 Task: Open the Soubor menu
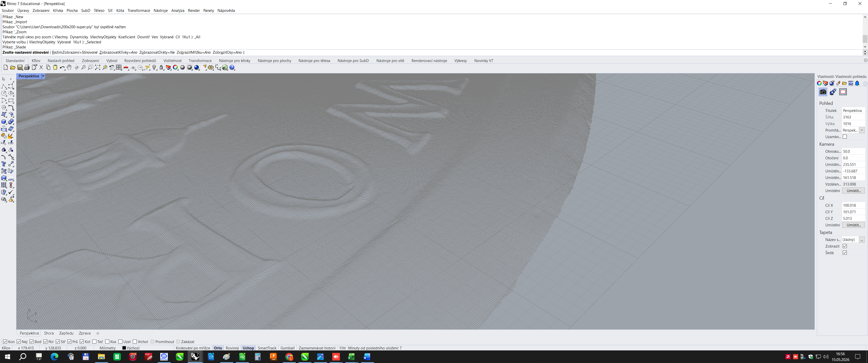point(8,10)
